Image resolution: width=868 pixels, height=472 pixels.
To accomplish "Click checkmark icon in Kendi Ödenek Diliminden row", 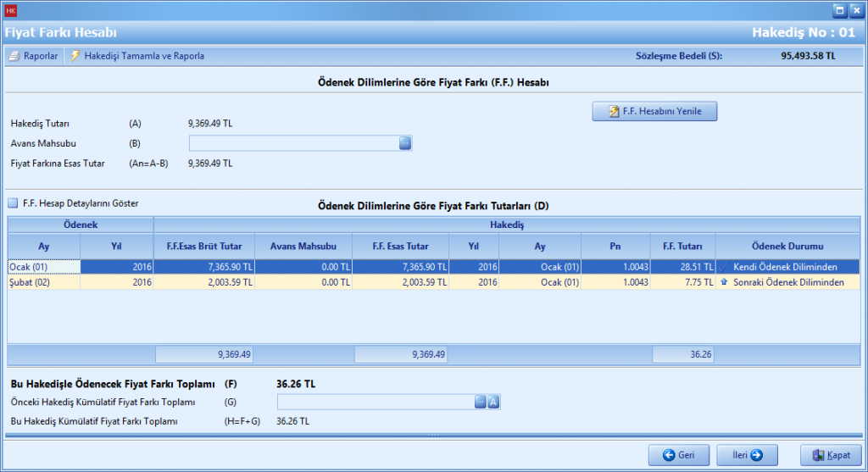I will point(724,267).
